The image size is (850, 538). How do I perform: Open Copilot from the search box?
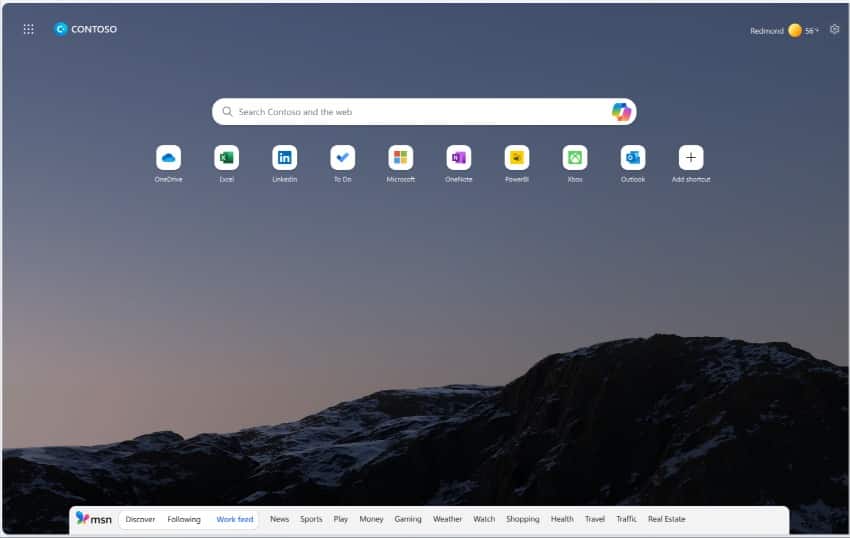(x=621, y=112)
